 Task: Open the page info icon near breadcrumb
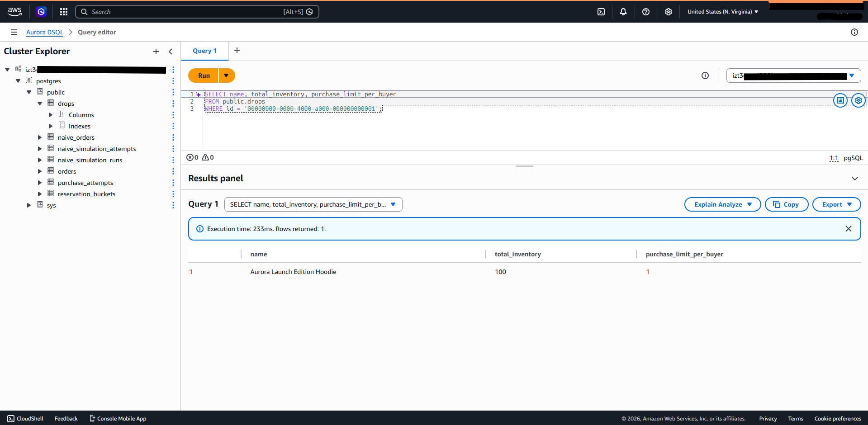click(x=854, y=32)
